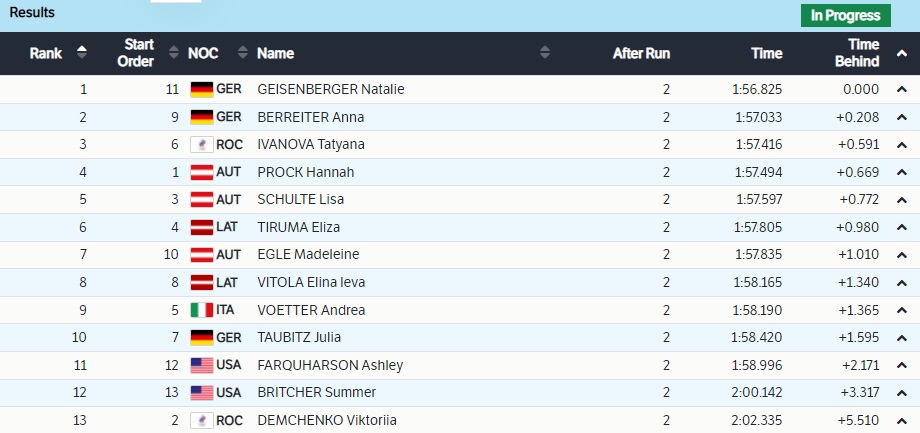
Task: Select the Egle Madeleine athlete name
Action: (308, 255)
